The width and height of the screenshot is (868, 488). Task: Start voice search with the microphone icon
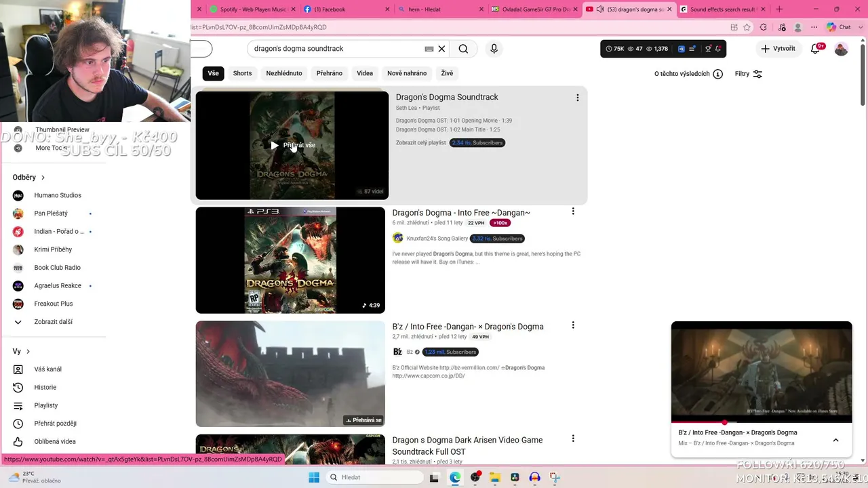(494, 49)
